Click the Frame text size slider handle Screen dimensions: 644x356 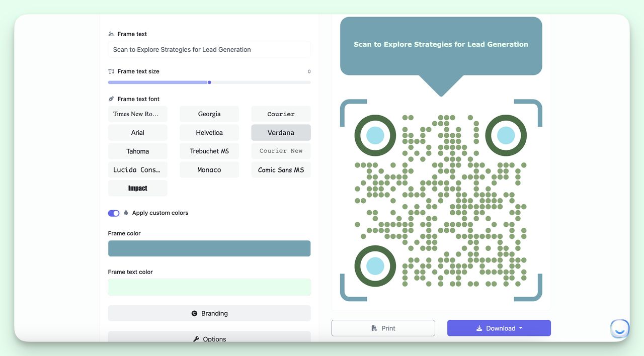(209, 82)
